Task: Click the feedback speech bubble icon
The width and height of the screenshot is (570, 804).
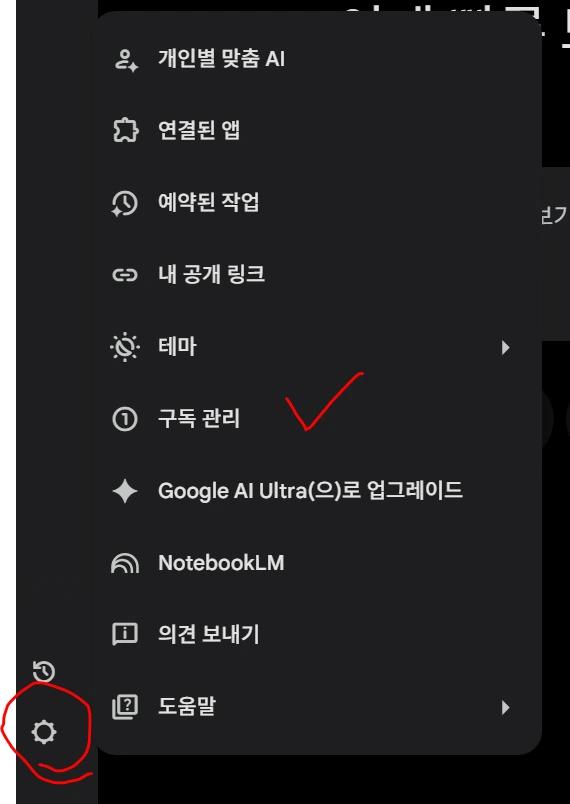Action: click(x=125, y=635)
